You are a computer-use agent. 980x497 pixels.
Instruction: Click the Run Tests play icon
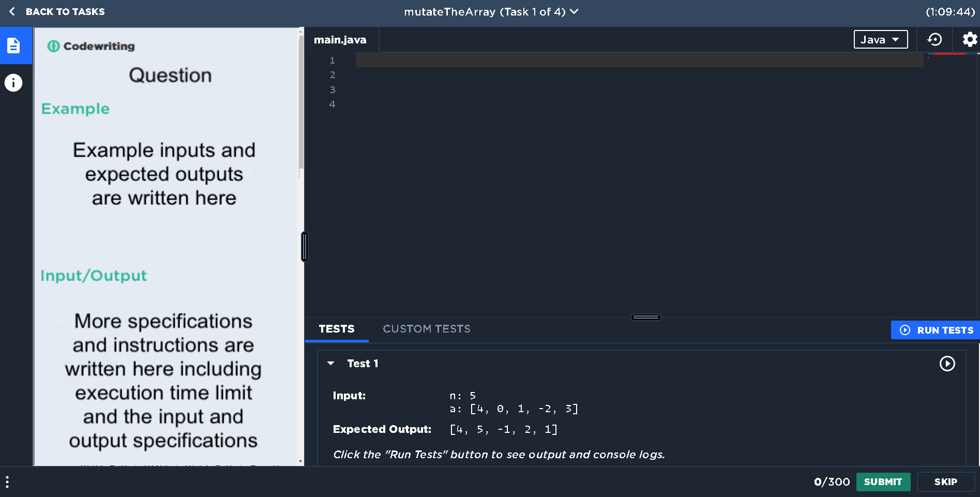coord(904,330)
